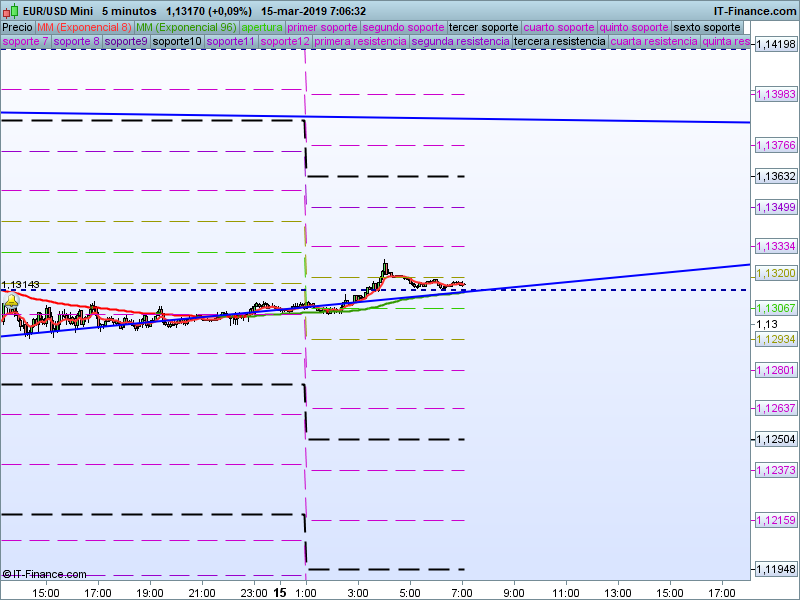The width and height of the screenshot is (800, 600).
Task: Select the tercera resistencia label
Action: 559,42
